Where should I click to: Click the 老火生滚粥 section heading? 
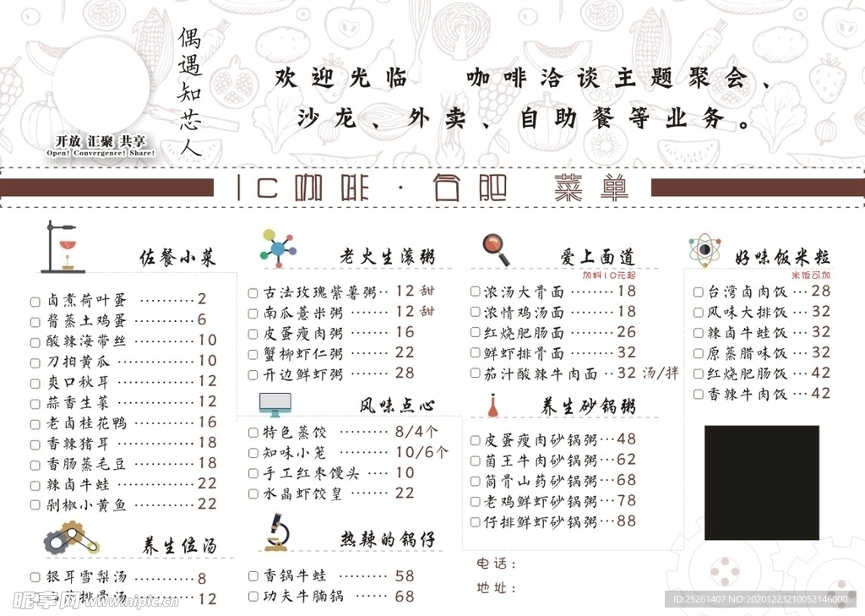pos(387,256)
